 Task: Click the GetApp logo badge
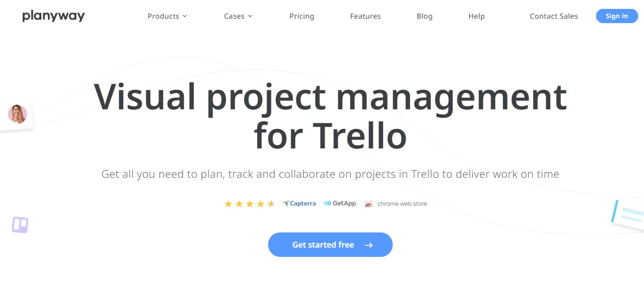point(340,204)
